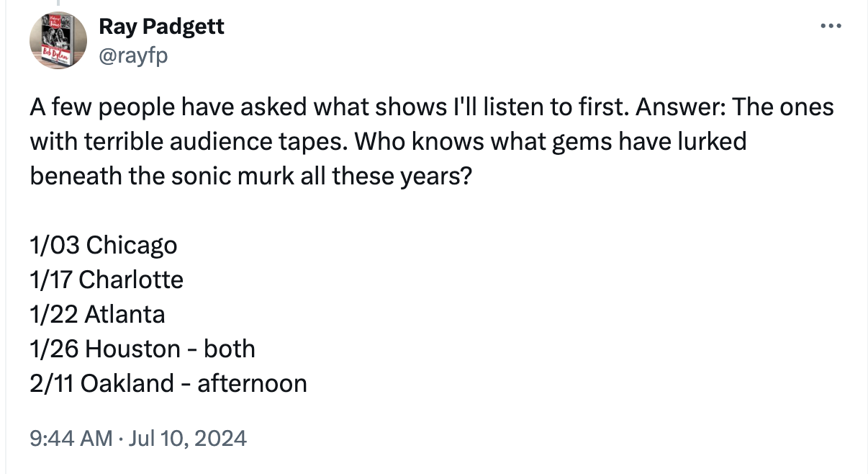Open the tweet's more options ellipsis menu
Viewport: 868px width, 474px height.
(831, 27)
